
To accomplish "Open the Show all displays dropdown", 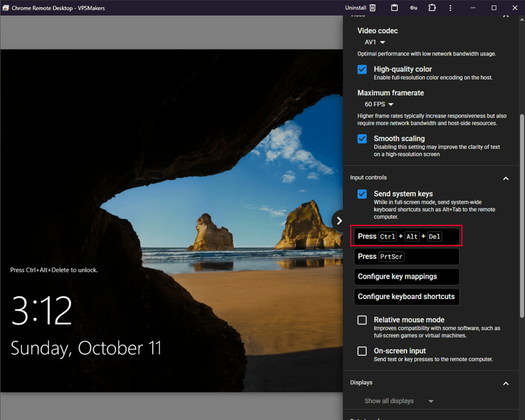I will [399, 401].
